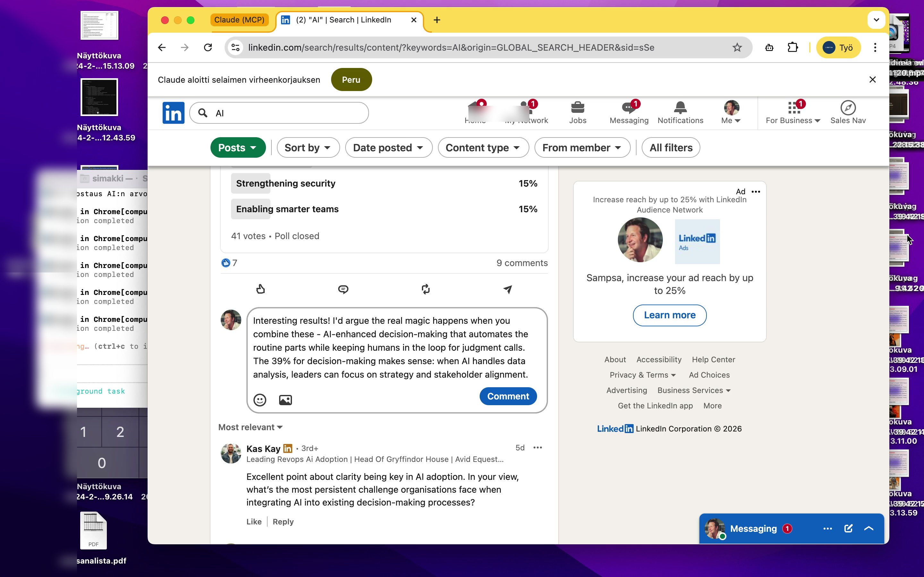Click the Repost arrows icon under the post
The width and height of the screenshot is (924, 577).
point(425,289)
